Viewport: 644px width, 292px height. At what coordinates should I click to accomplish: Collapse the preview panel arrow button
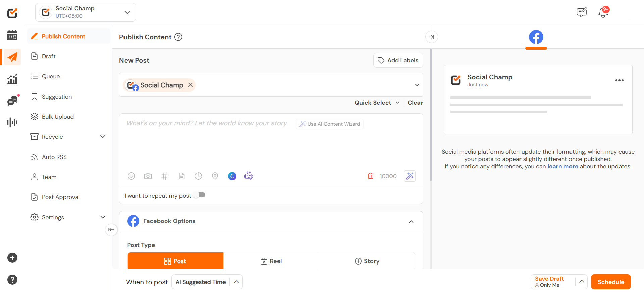[x=432, y=37]
